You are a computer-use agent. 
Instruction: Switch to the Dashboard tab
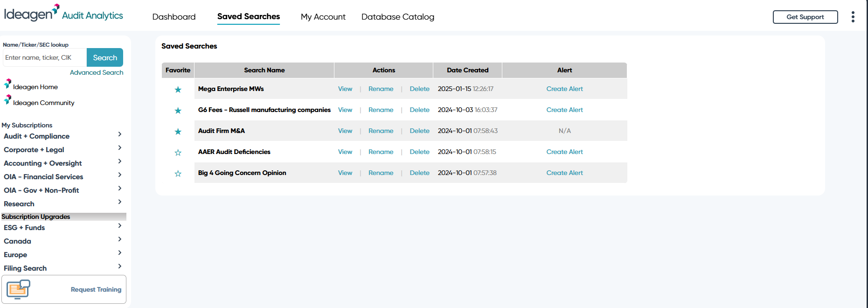coord(174,17)
